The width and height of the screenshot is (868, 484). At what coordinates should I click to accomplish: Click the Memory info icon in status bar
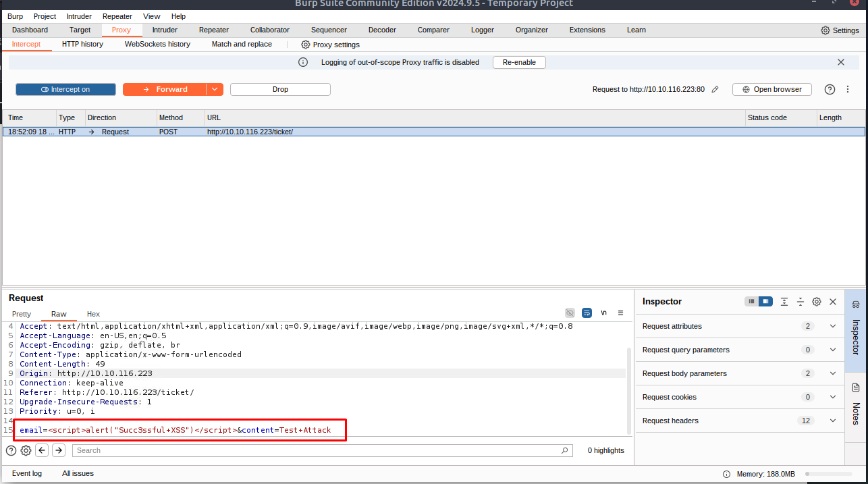[x=727, y=474]
